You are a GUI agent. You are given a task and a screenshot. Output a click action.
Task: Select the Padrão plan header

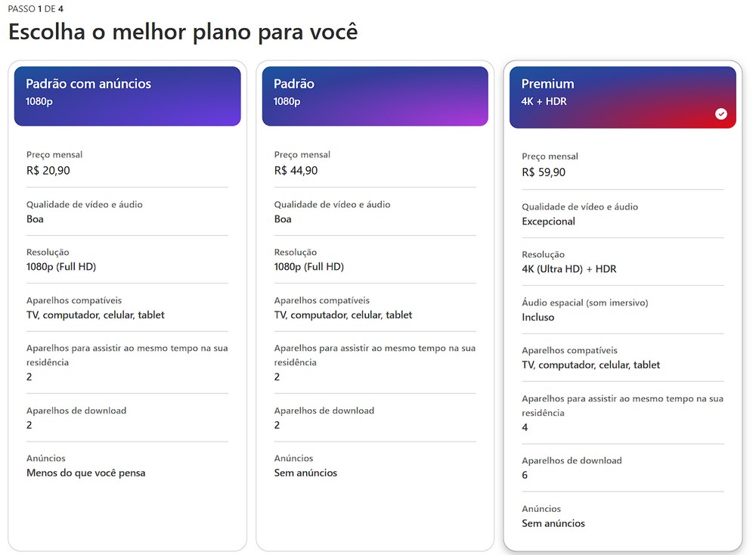coord(375,97)
